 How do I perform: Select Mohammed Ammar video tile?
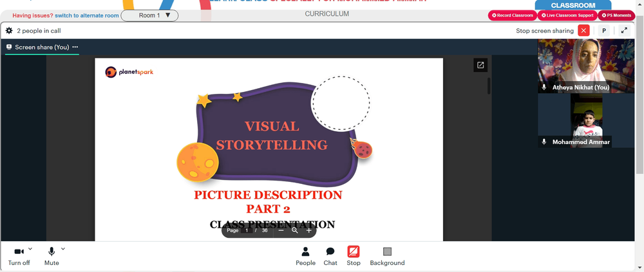click(x=586, y=121)
